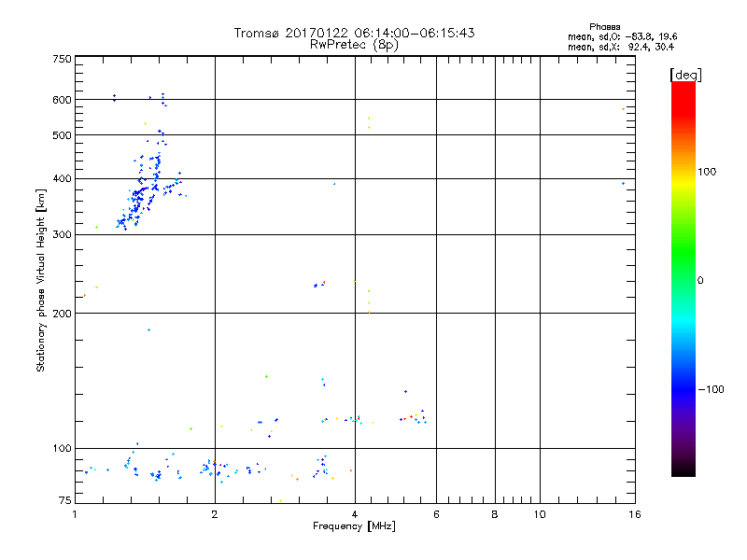The height and width of the screenshot is (560, 747).
Task: Click the y-axis tick label '500'
Action: (x=62, y=135)
